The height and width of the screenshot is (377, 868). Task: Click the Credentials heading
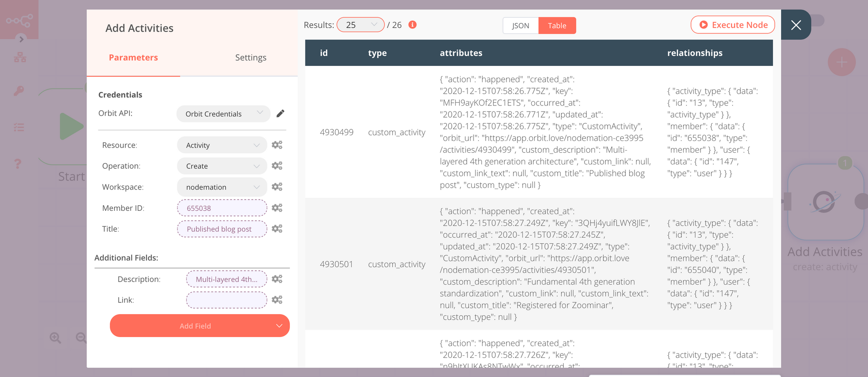click(x=120, y=95)
